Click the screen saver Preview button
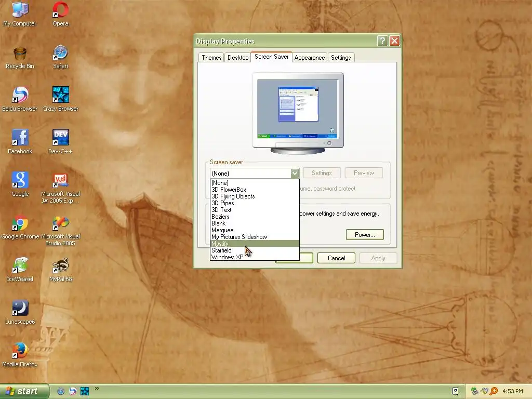Screen dimensions: 532x399 click(x=364, y=173)
